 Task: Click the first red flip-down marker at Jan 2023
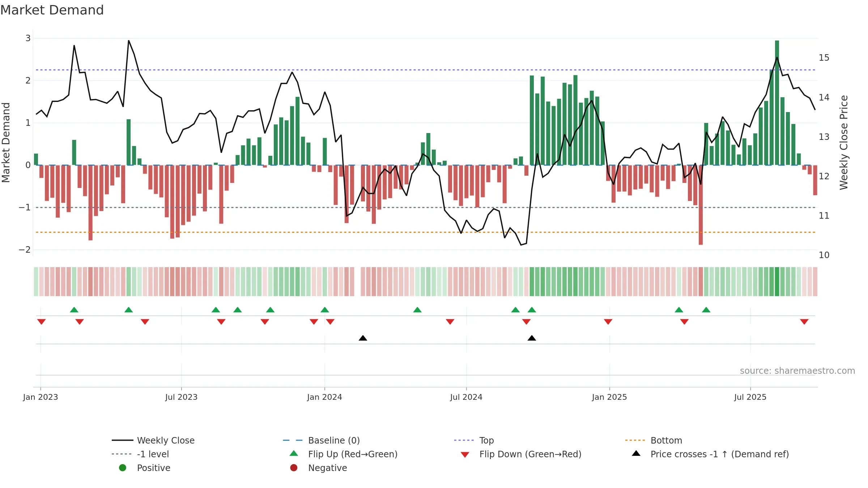point(41,322)
